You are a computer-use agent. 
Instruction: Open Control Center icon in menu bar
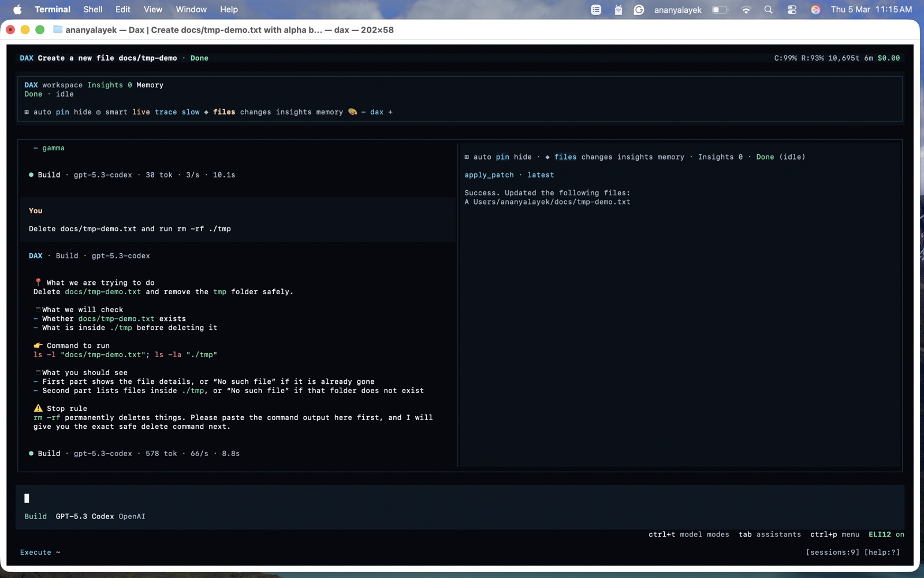pyautogui.click(x=792, y=9)
